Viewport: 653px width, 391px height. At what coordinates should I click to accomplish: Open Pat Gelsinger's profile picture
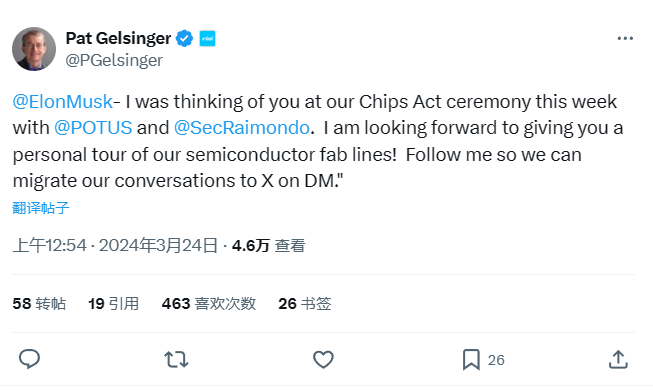[34, 49]
